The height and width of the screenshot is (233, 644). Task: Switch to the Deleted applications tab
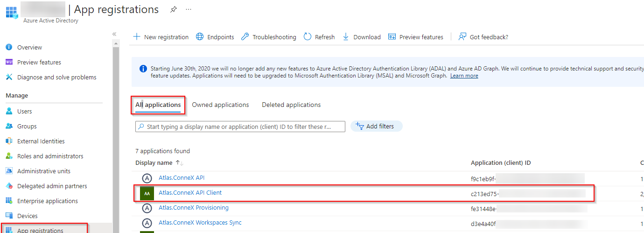291,105
